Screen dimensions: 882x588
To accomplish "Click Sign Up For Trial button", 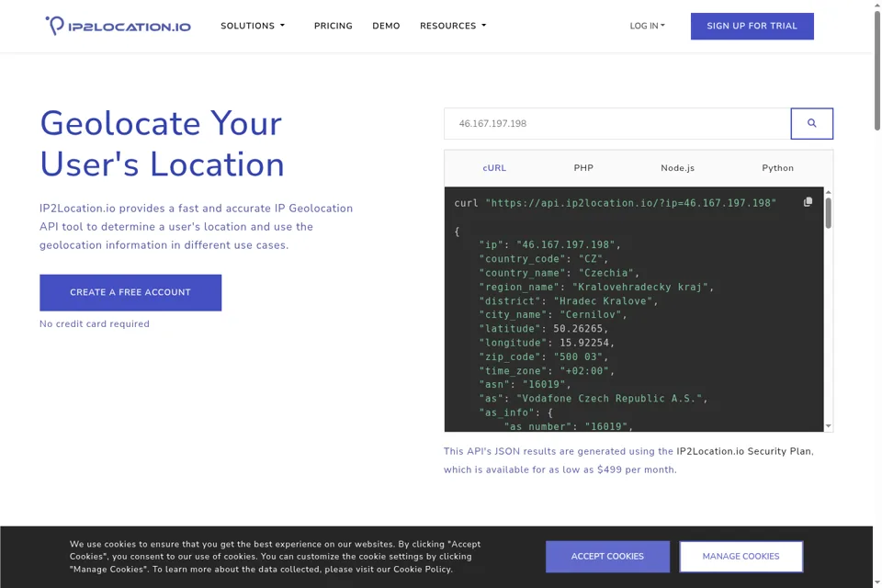I will tap(752, 26).
